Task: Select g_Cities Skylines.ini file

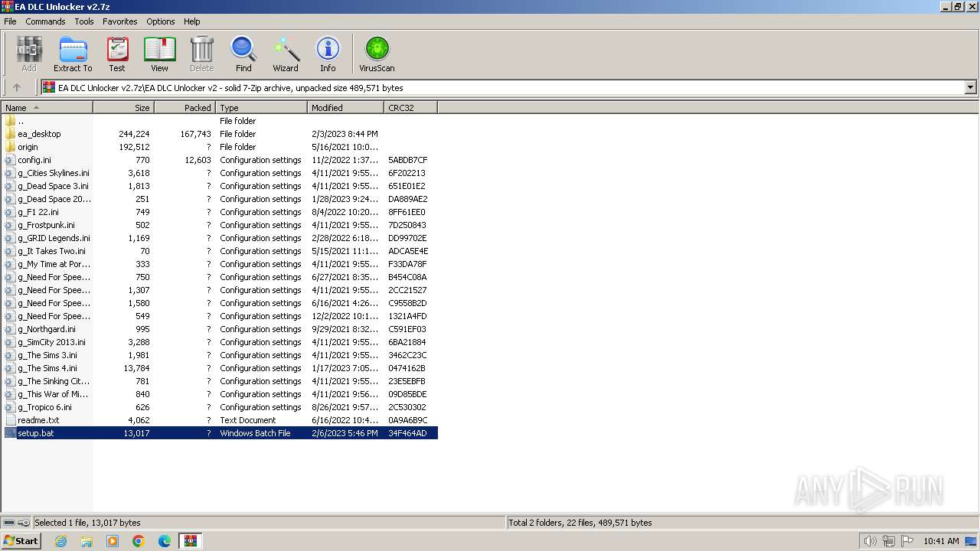Action: point(54,173)
